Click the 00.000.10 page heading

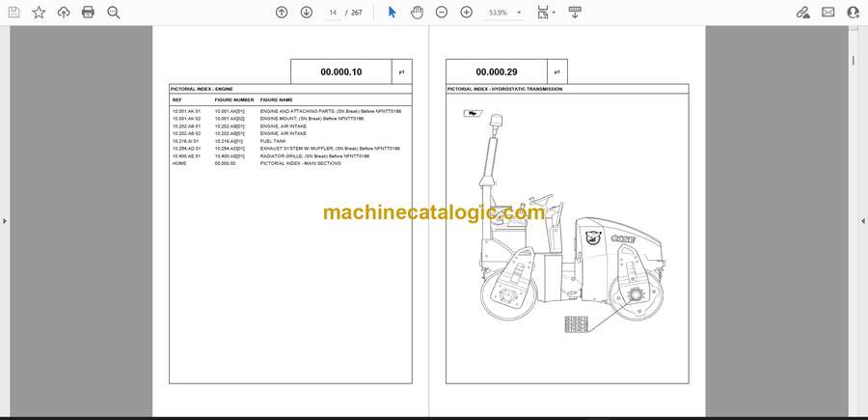click(x=341, y=72)
